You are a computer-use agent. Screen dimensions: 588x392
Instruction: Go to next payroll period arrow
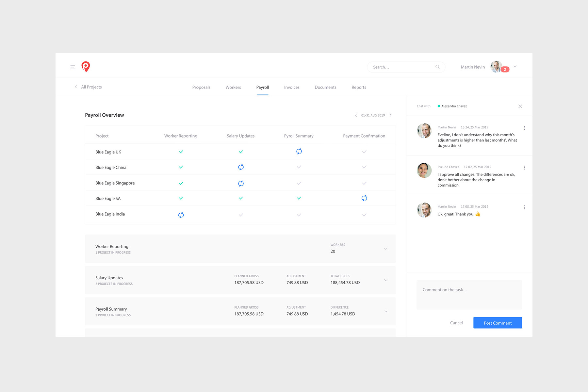coord(390,115)
